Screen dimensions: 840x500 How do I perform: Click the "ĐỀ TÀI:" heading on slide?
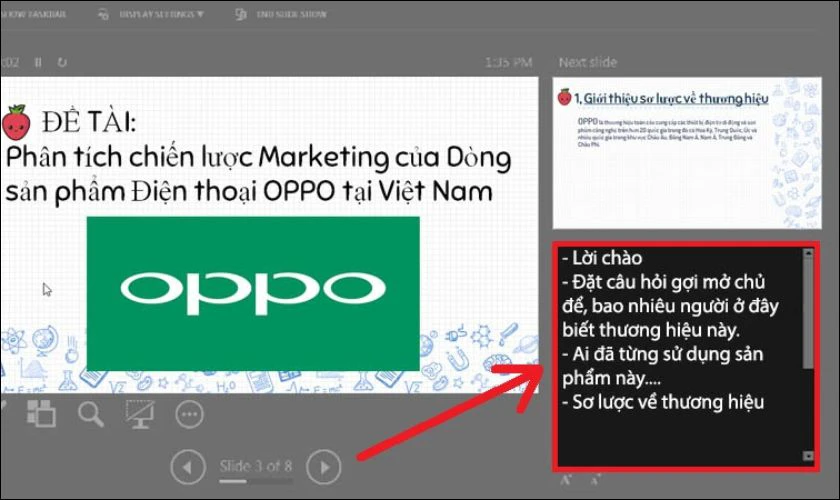(x=89, y=122)
